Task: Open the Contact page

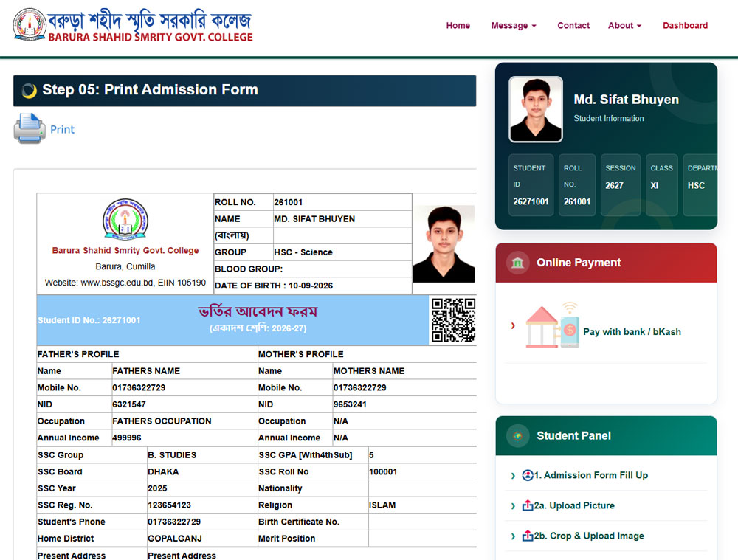Action: [x=573, y=25]
